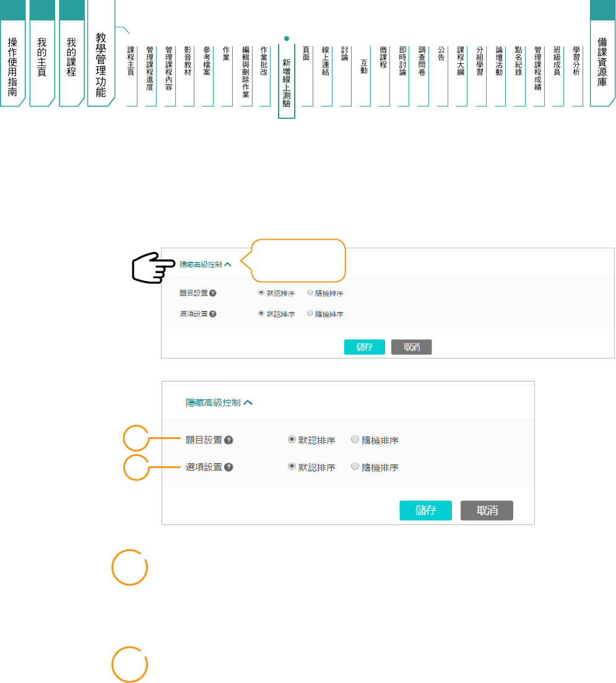This screenshot has width=616, height=683.
Task: Click the 選項設置 label in smaller panel
Action: point(193,313)
